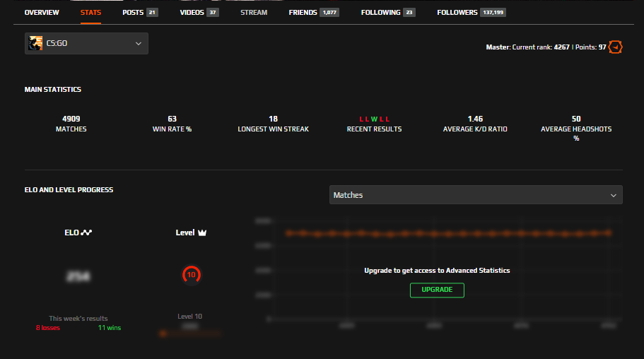
Task: Click the orange Master rank badge icon
Action: [616, 47]
